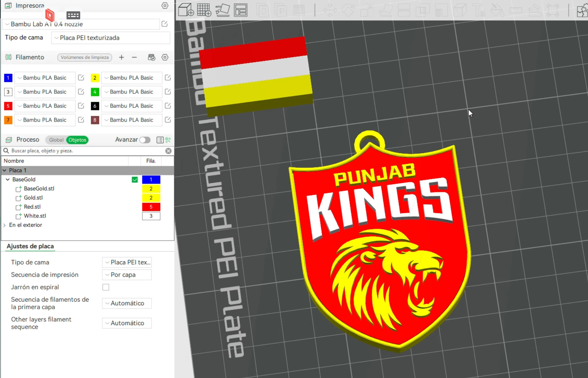Change White.stl filament cell number 3
Viewport: 588px width, 378px height.
[151, 216]
